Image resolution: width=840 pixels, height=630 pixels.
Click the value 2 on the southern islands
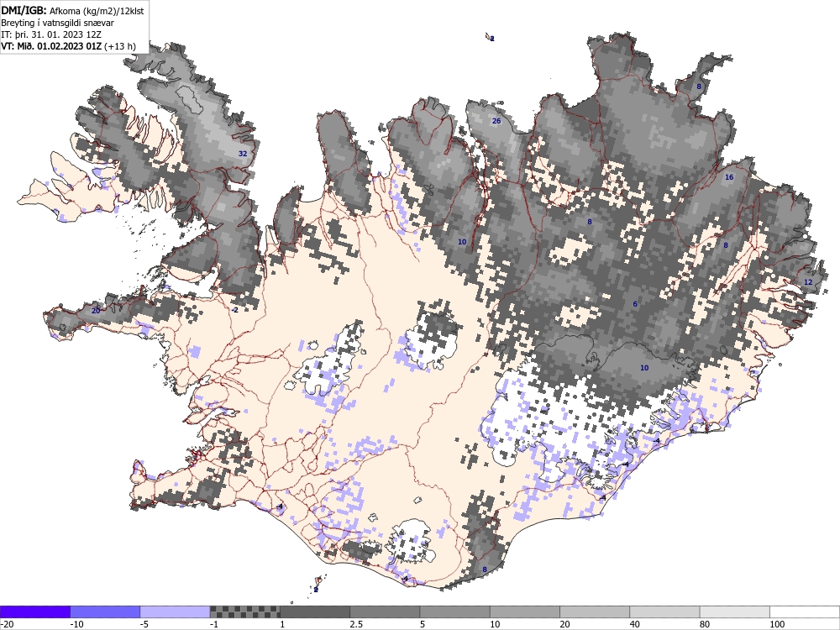point(316,590)
